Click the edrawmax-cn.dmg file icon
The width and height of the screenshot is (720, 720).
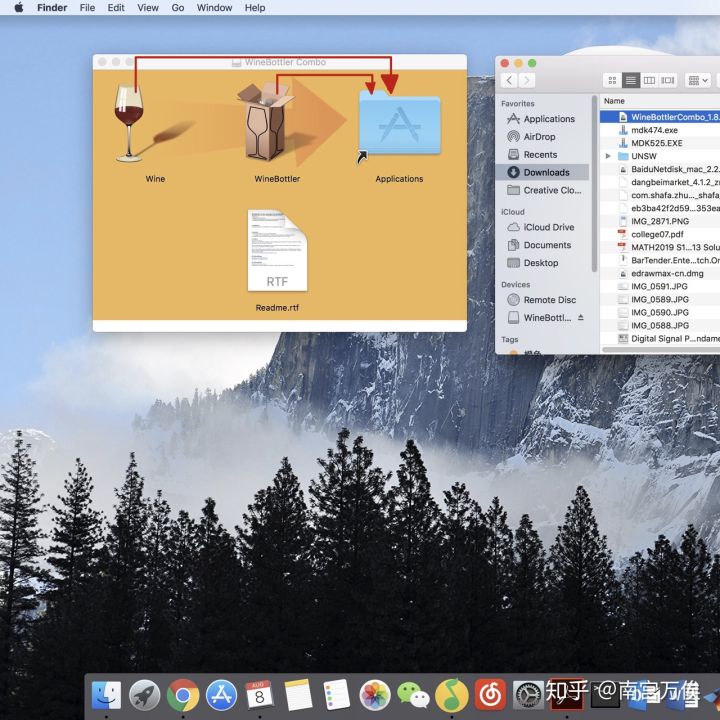tap(623, 274)
